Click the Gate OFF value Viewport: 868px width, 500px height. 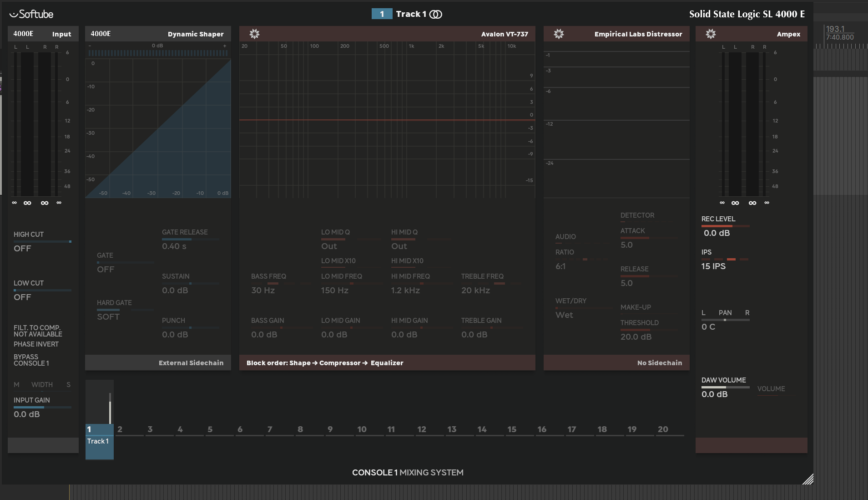pos(106,270)
